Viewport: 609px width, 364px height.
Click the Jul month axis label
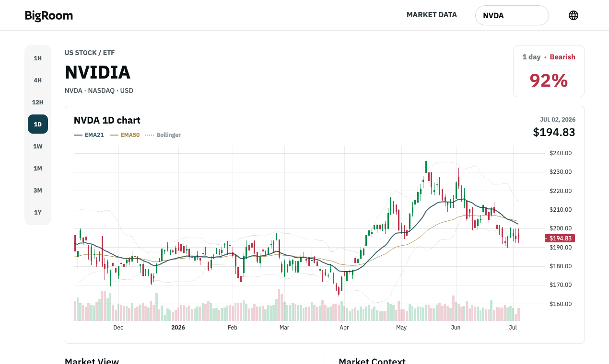tap(513, 328)
